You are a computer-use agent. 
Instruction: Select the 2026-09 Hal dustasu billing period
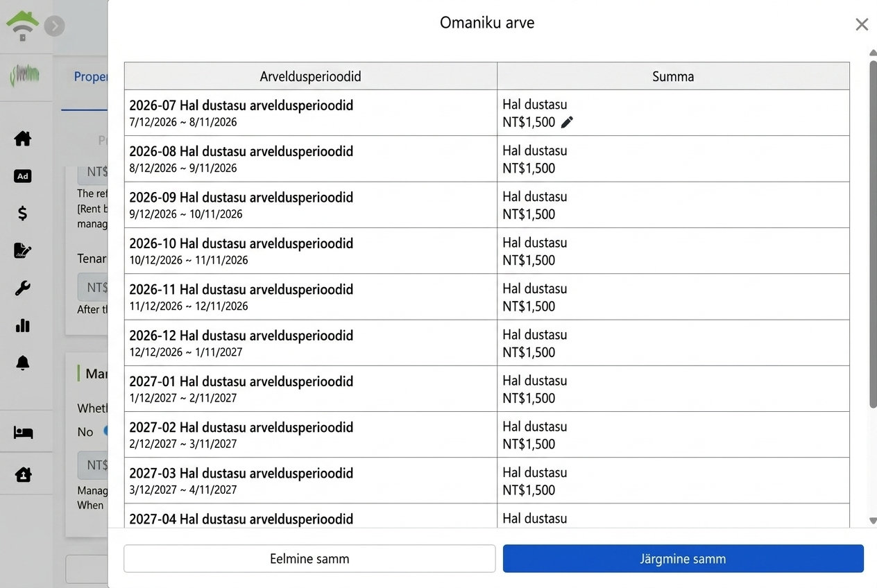pos(241,197)
